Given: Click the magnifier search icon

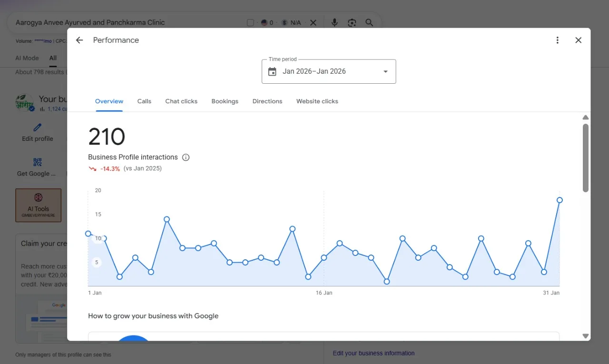Looking at the screenshot, I should point(369,22).
